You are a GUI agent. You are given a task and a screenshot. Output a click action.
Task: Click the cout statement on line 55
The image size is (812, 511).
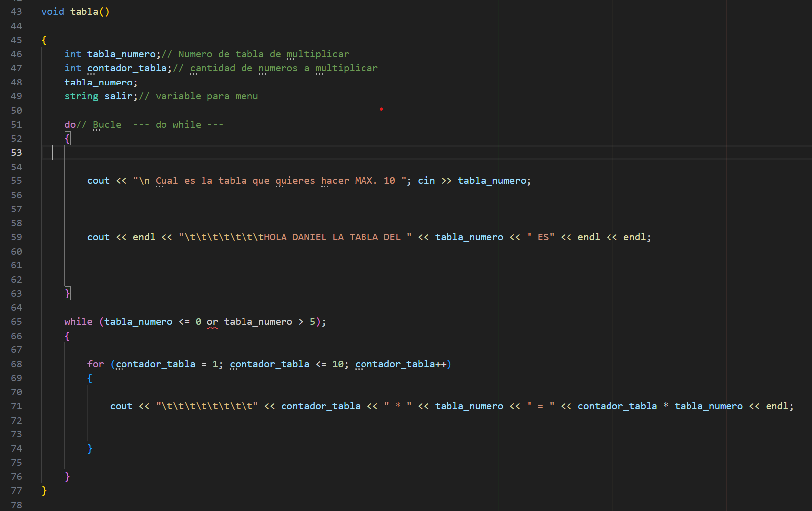tap(98, 180)
